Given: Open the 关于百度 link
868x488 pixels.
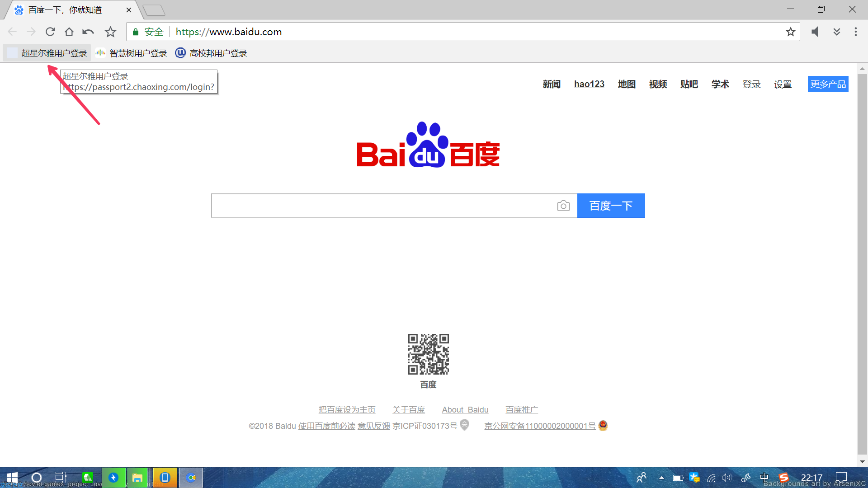Looking at the screenshot, I should [x=409, y=409].
